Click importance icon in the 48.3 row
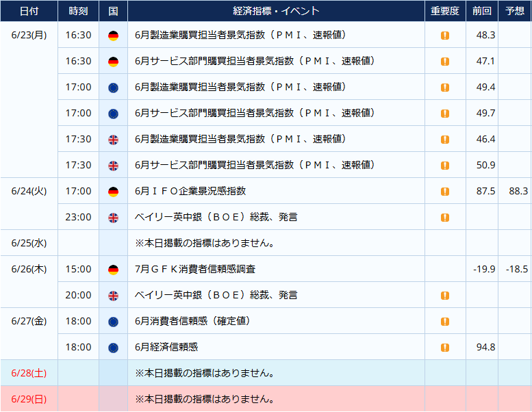The height and width of the screenshot is (412, 532). point(445,36)
